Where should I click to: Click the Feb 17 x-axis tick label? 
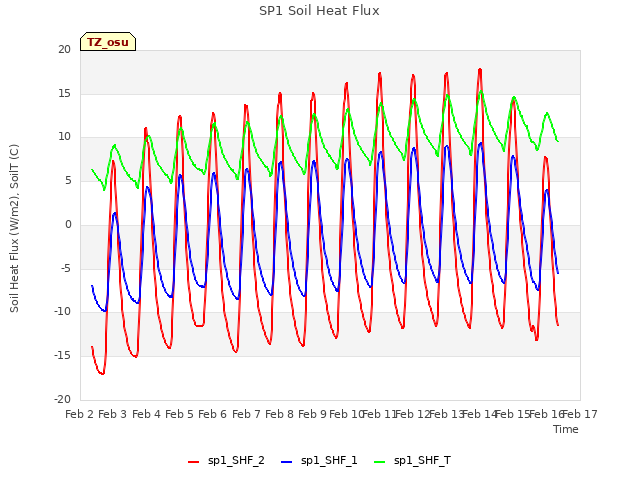(x=580, y=414)
